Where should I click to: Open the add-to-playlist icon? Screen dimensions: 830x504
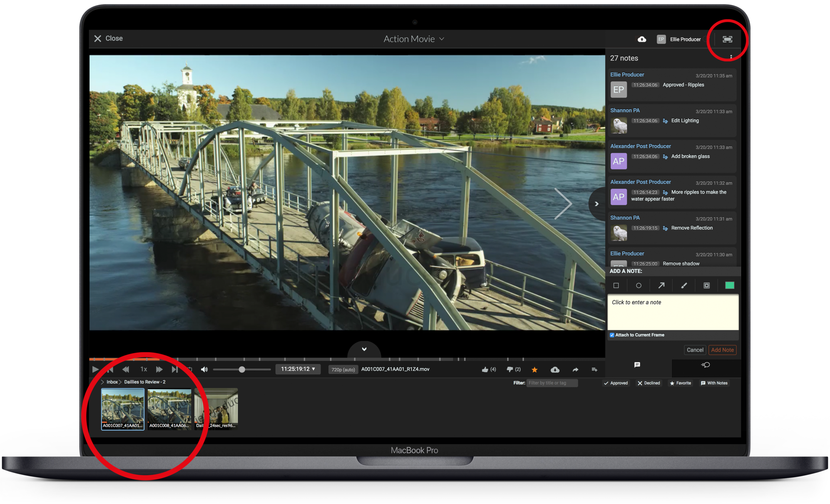pyautogui.click(x=594, y=369)
